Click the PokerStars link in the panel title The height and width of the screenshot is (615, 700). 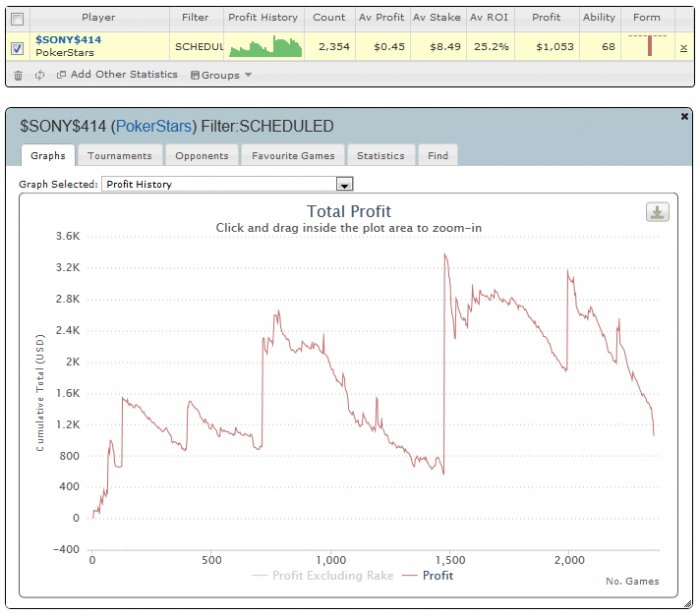[154, 126]
